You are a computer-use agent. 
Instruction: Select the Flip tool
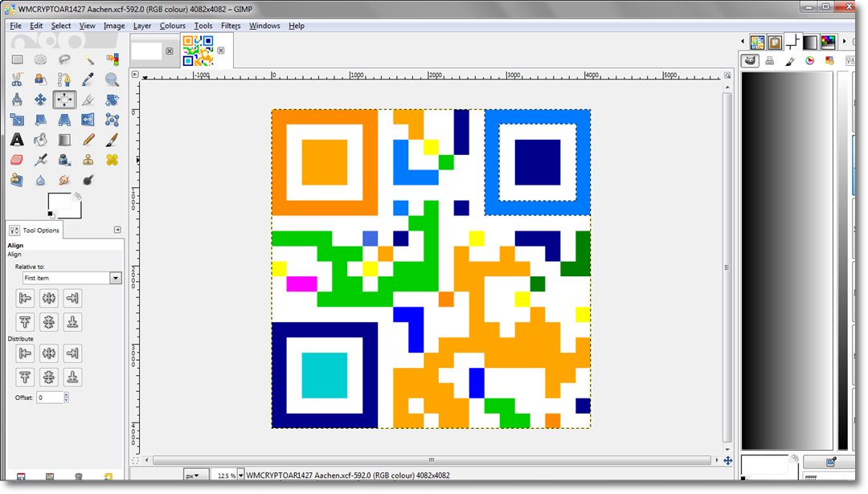click(88, 120)
